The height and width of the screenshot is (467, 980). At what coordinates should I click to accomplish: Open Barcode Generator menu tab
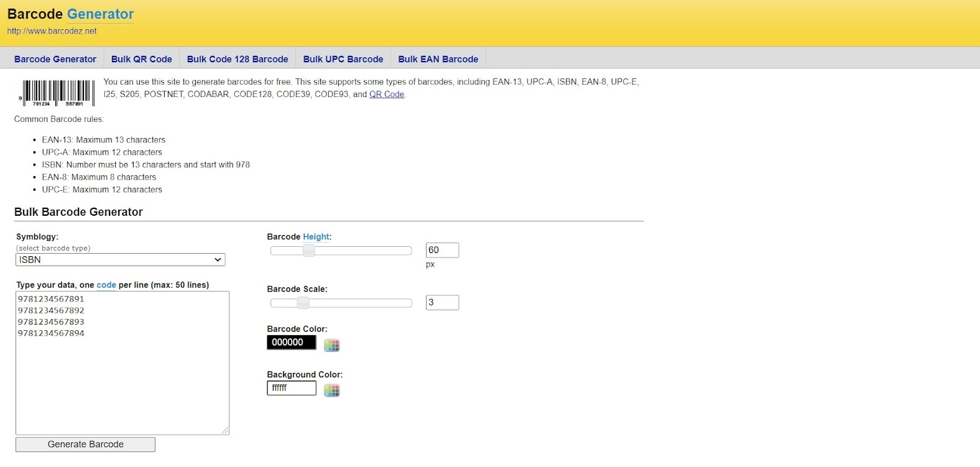55,59
